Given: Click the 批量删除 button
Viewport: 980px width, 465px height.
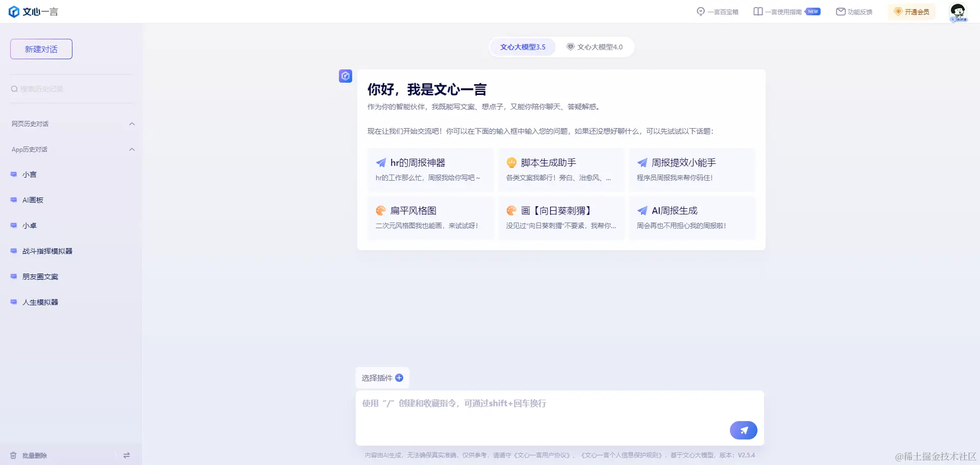Looking at the screenshot, I should (x=29, y=455).
